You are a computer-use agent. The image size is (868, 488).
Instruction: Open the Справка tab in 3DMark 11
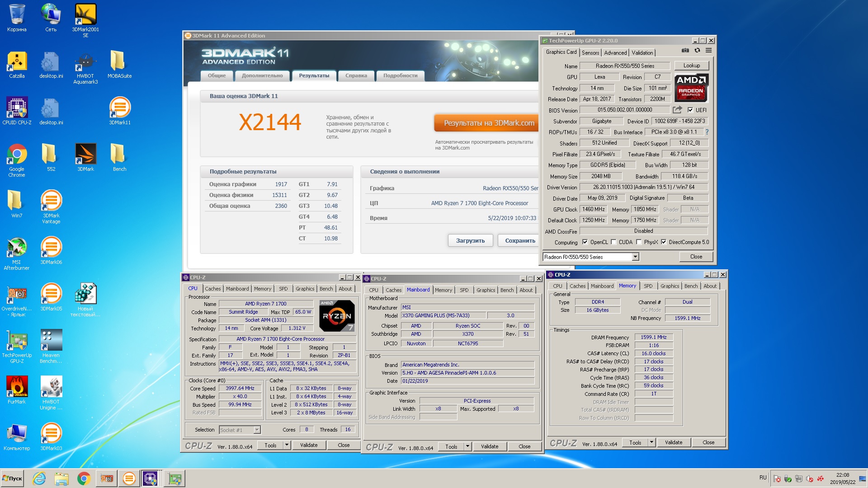coord(356,75)
